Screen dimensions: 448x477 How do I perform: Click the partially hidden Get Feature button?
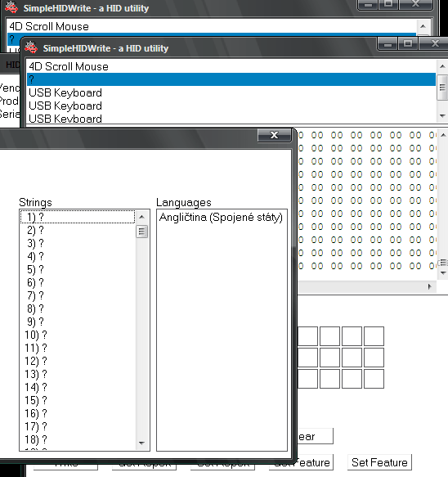tap(315, 462)
